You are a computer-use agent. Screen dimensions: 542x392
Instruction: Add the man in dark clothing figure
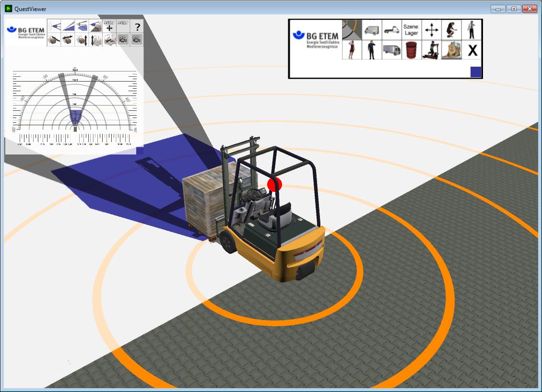(372, 50)
